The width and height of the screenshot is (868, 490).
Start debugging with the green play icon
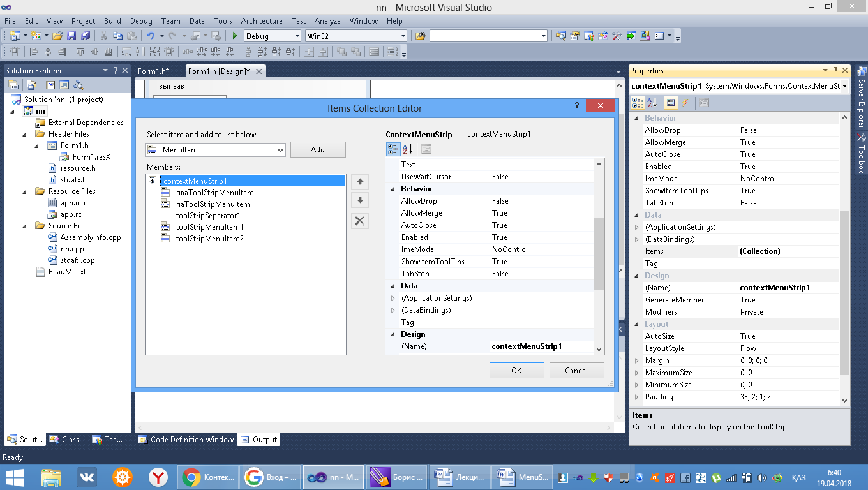point(235,36)
